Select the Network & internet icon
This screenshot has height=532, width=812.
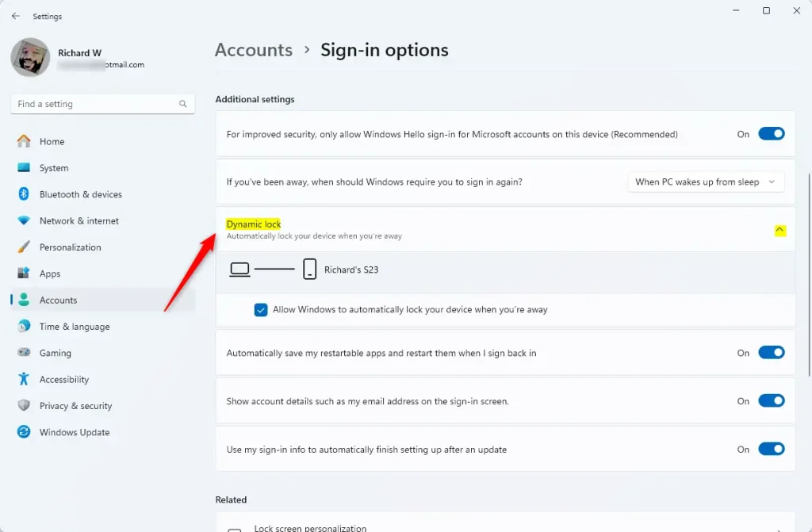(24, 220)
